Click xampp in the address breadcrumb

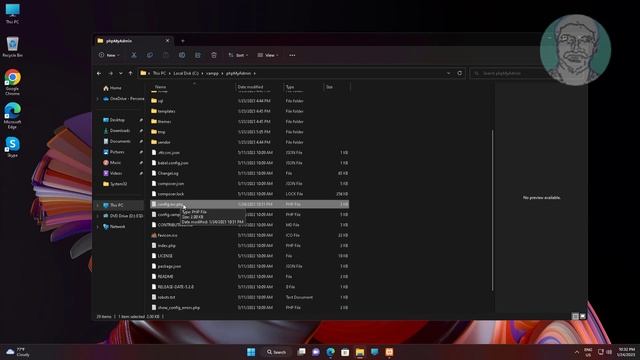click(x=212, y=73)
